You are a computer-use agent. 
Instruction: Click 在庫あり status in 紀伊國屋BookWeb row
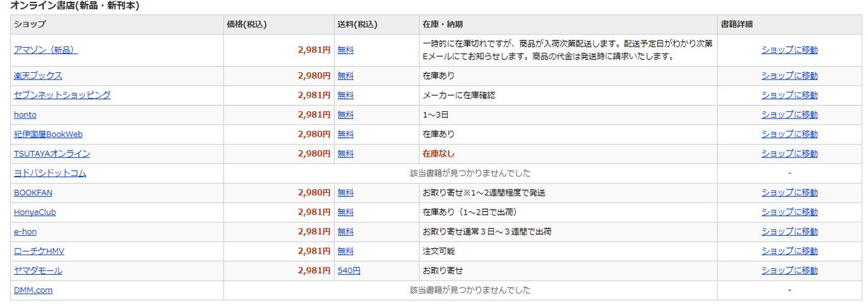click(x=439, y=134)
